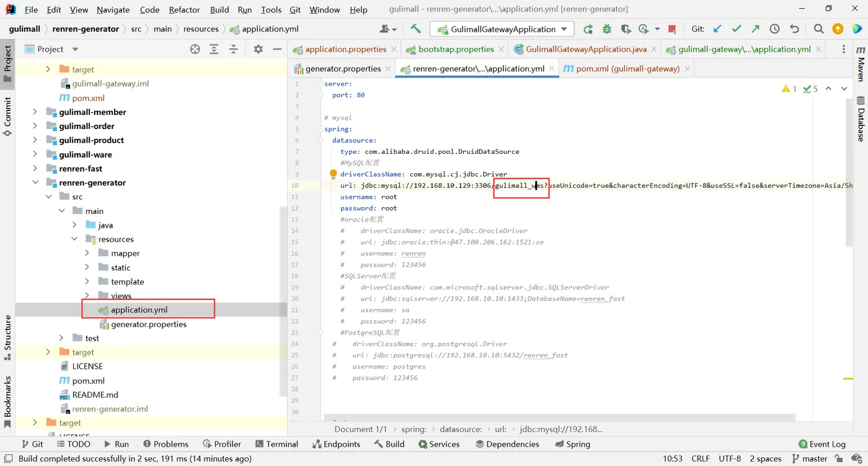The image size is (868, 466).
Task: Show Git history clock icon
Action: (774, 29)
